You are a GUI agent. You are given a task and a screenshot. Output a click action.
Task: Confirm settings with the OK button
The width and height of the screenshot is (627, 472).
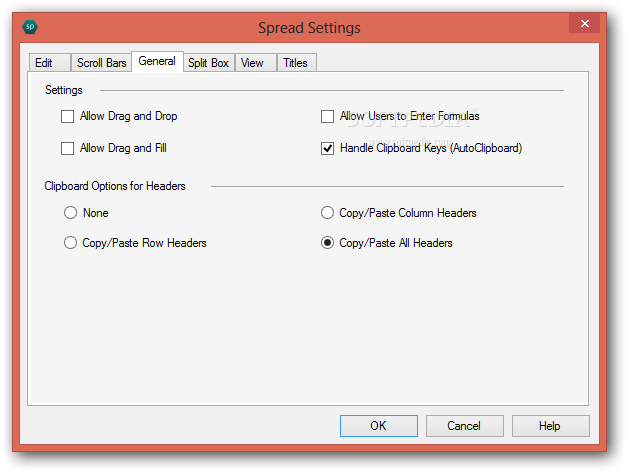coord(379,426)
